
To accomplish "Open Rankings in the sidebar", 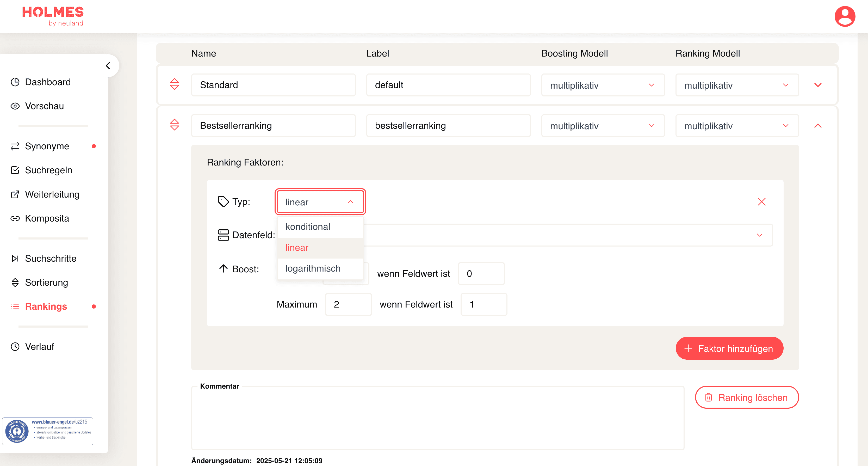I will coord(46,306).
